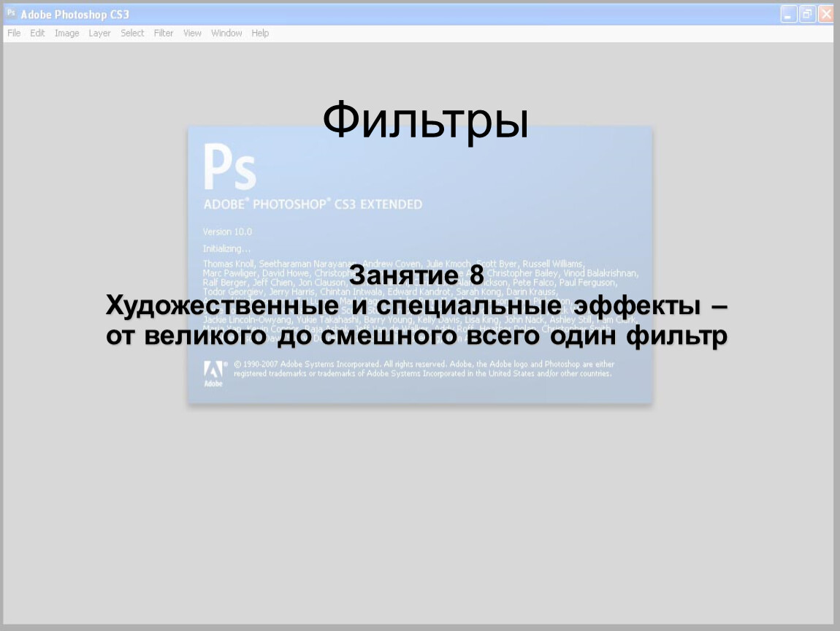Click the 'Художественные и специальные эффекты' subtitle line
The image size is (840, 631).
(417, 306)
